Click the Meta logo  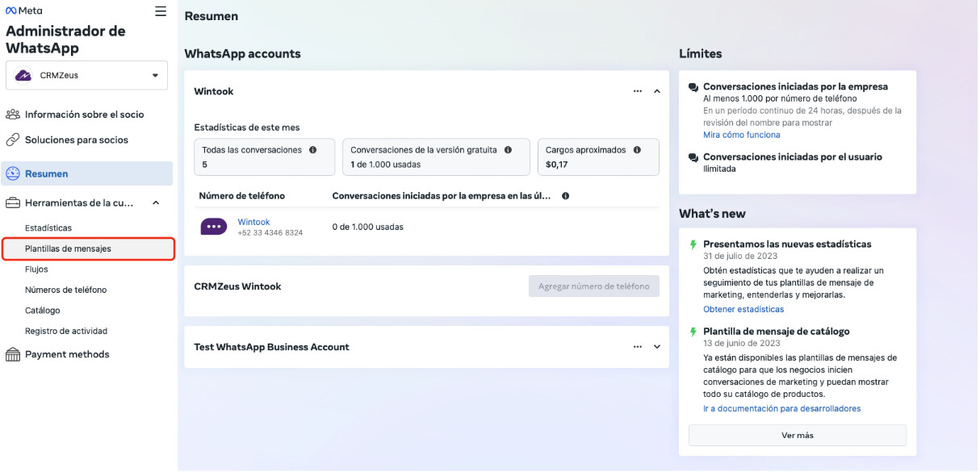(x=24, y=10)
